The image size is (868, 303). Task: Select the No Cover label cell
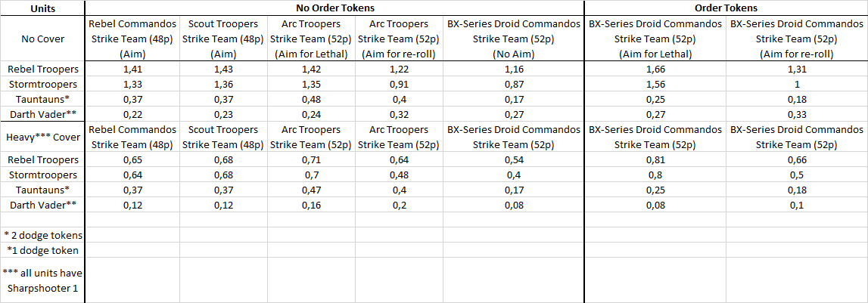[42, 39]
